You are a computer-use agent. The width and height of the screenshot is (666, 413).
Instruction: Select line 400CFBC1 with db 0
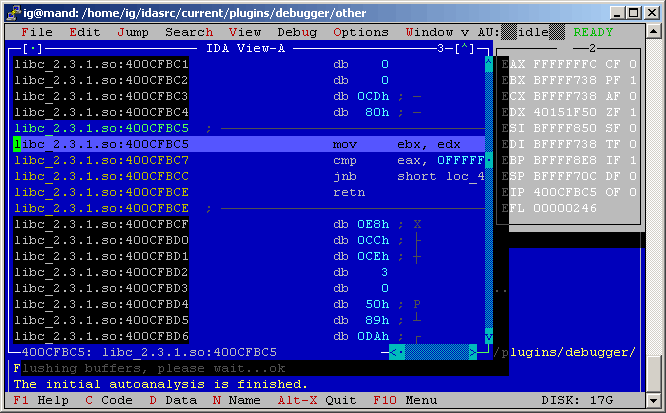(249, 64)
